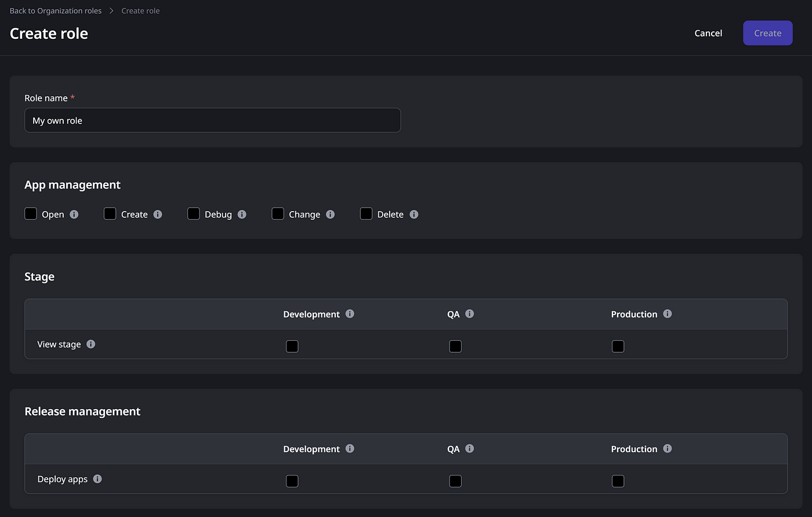This screenshot has height=517, width=812.
Task: Click Stage table's Development column info icon
Action: [350, 314]
